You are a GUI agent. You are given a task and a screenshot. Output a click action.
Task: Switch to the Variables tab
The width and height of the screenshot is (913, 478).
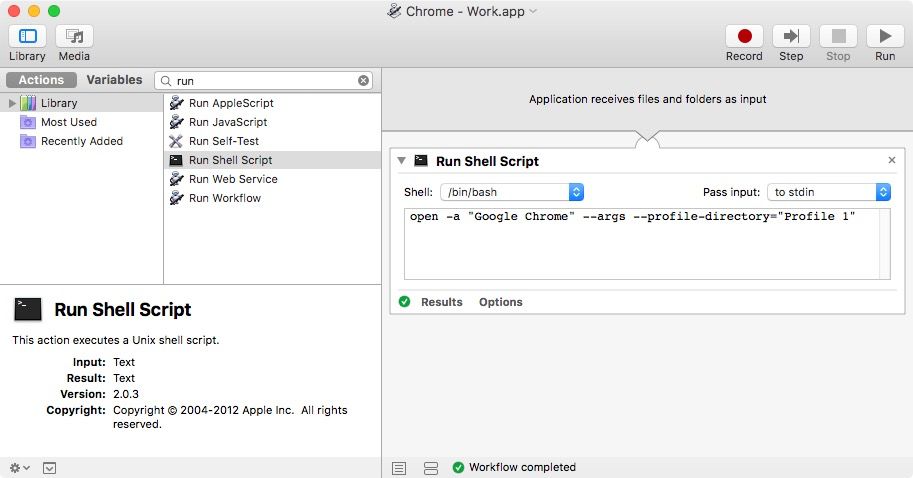(x=114, y=80)
